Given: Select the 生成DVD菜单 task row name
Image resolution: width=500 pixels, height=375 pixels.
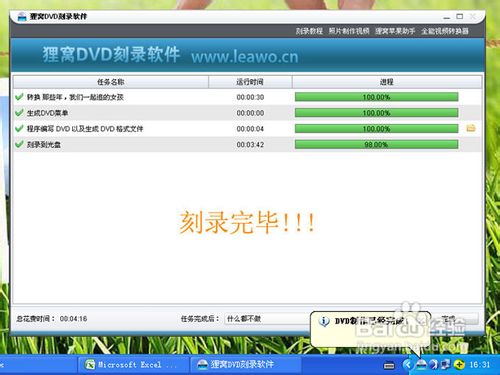Looking at the screenshot, I should click(x=47, y=113).
